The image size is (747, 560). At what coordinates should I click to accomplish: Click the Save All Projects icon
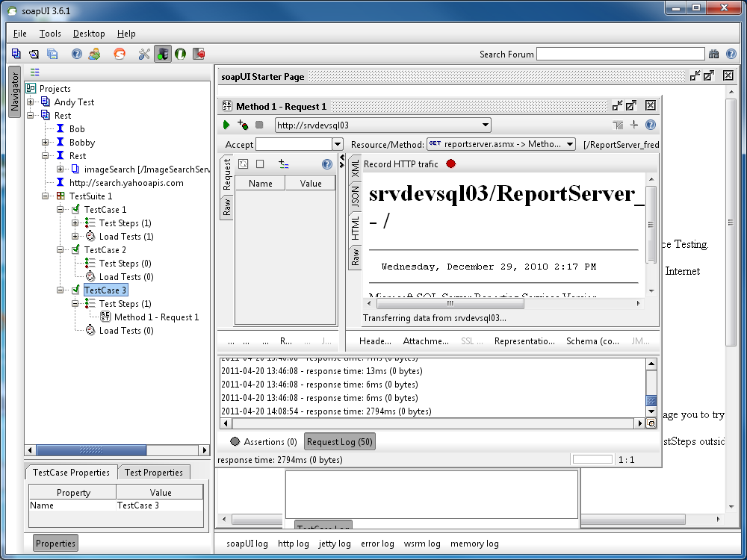pos(52,54)
